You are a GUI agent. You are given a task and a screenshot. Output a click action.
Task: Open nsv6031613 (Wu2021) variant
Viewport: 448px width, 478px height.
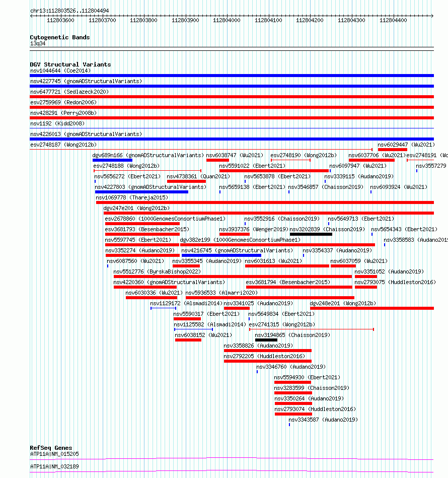pos(273,261)
